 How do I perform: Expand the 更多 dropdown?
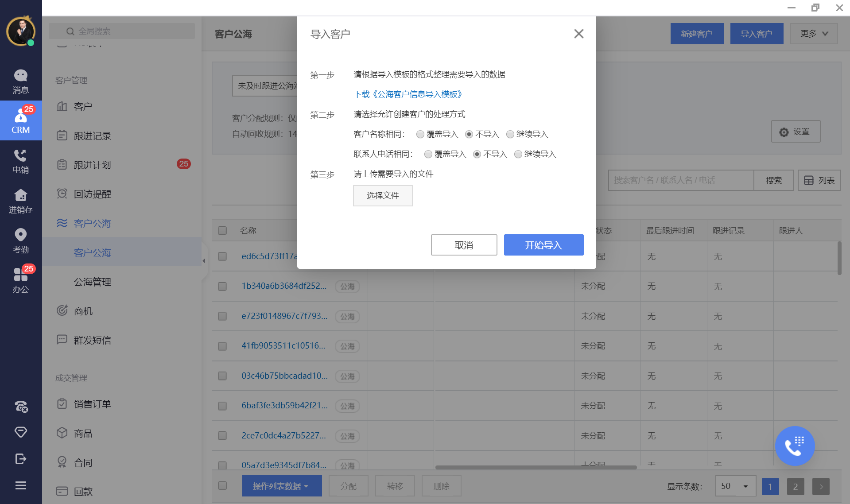pos(814,34)
